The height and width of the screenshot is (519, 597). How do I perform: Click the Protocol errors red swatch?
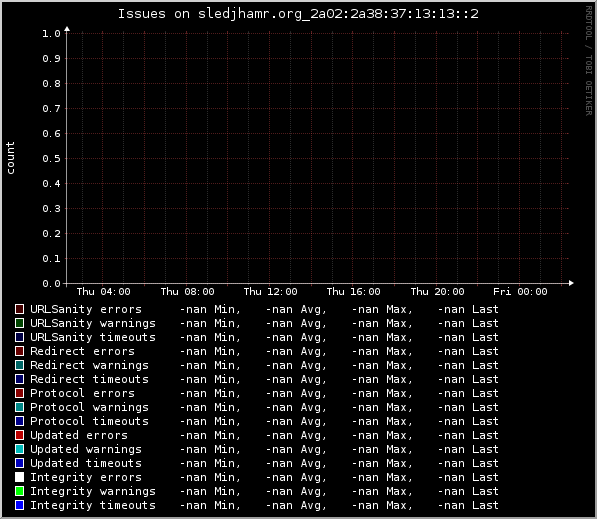click(19, 393)
